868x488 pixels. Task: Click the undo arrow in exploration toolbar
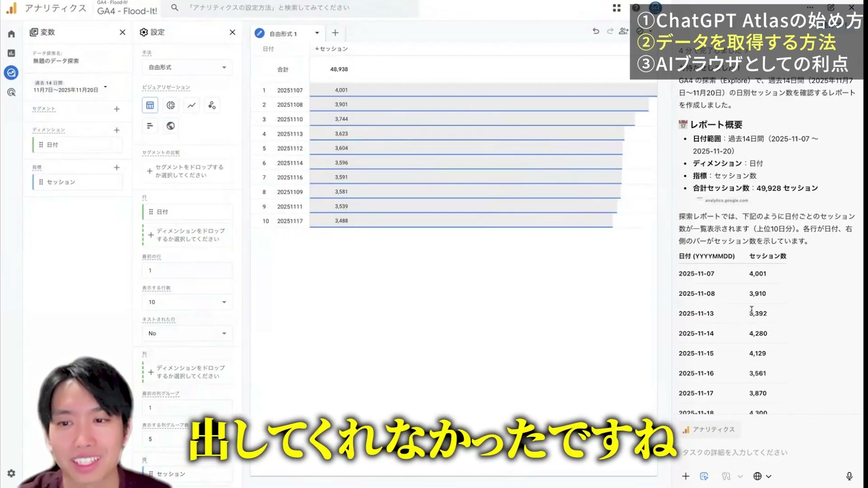point(596,31)
